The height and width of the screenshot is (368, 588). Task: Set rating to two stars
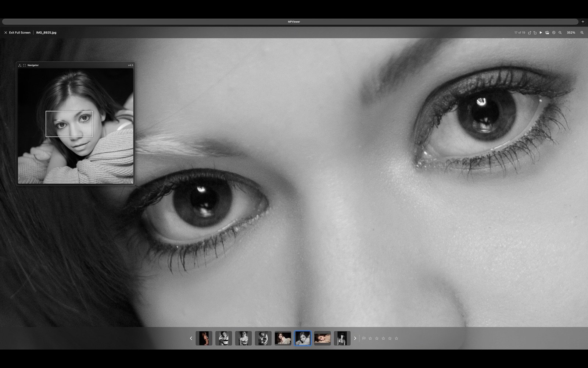coord(377,338)
